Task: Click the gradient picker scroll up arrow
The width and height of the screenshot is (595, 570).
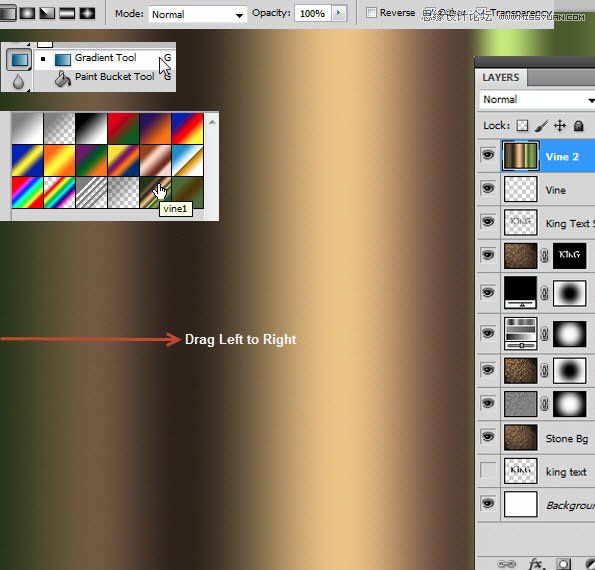Action: [212, 122]
